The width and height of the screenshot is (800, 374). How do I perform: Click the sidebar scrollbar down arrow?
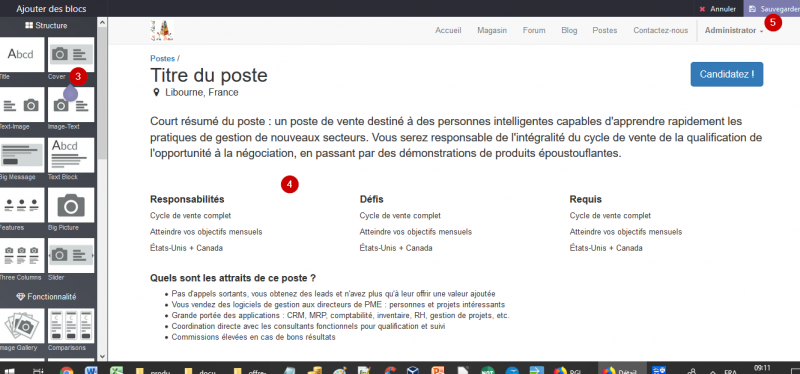point(102,357)
